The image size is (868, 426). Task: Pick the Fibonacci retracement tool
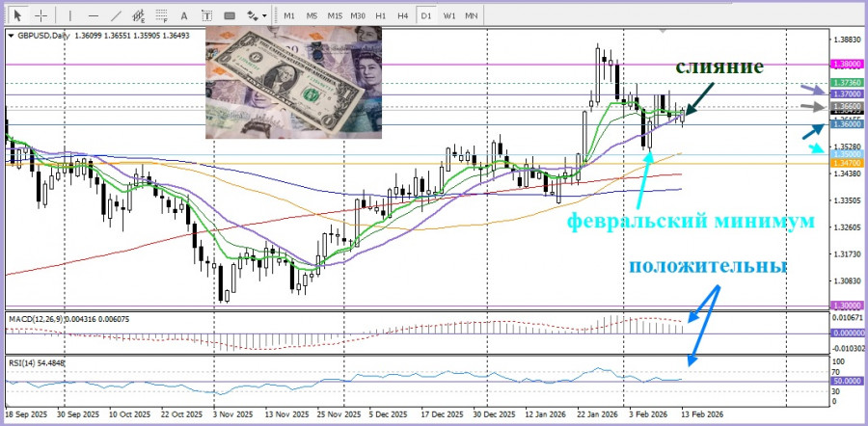coord(162,15)
